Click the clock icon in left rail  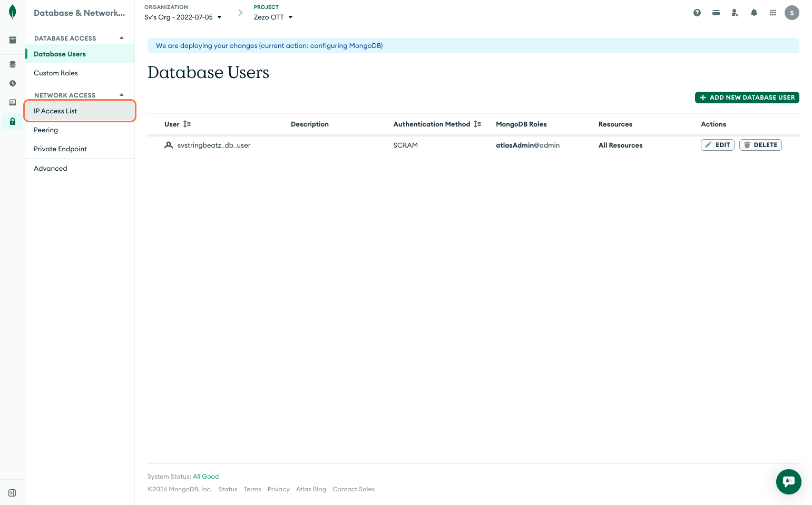point(13,83)
